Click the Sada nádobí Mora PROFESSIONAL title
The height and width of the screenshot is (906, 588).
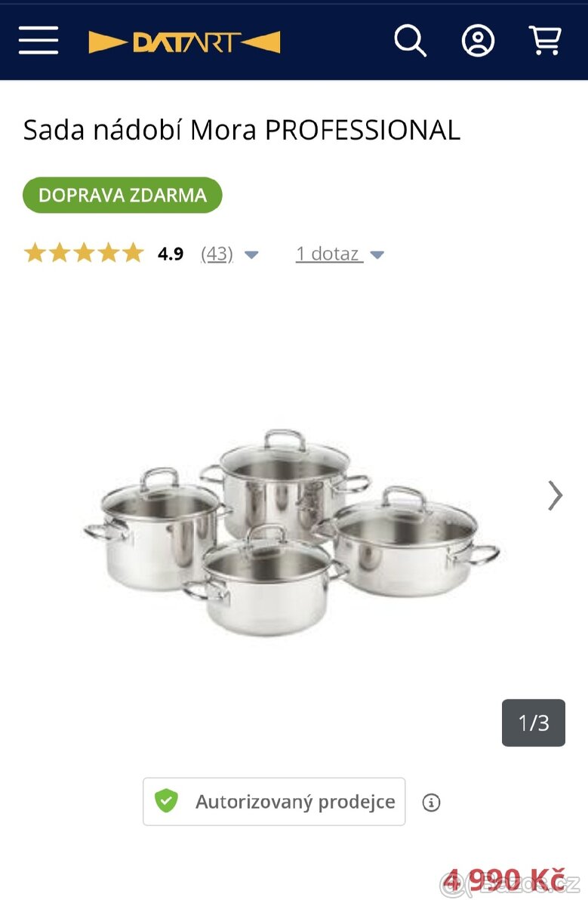pos(242,131)
